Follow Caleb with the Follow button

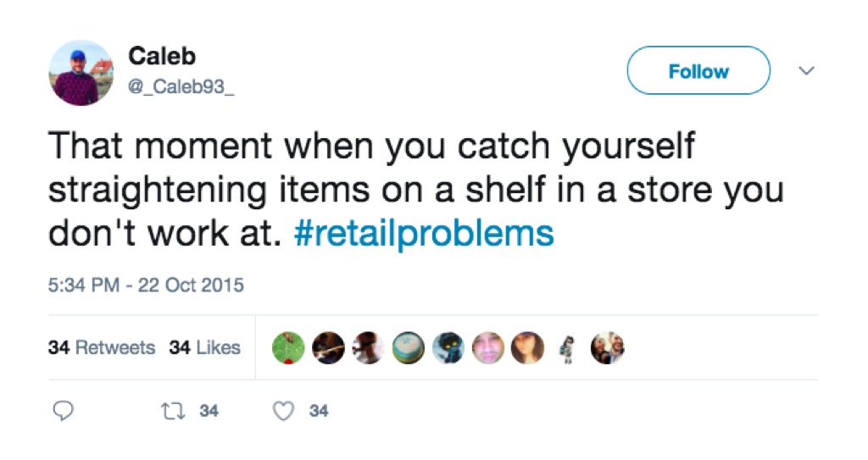coord(698,71)
